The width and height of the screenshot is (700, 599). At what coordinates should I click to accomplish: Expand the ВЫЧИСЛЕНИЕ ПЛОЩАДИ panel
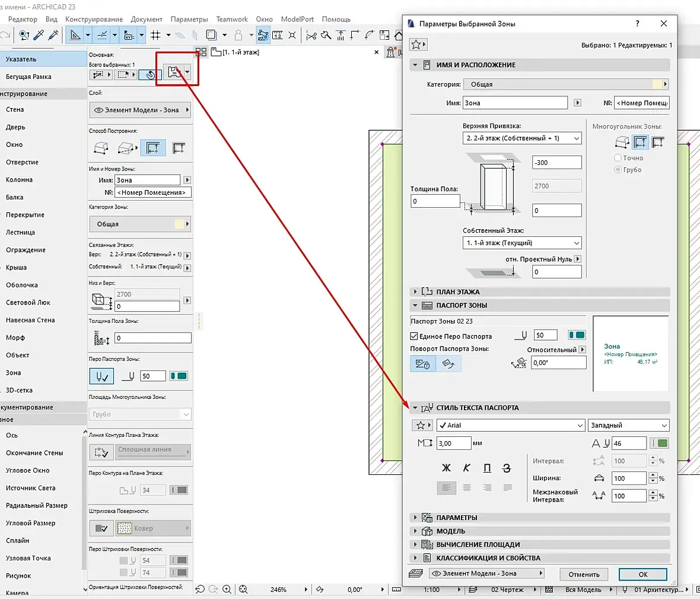(415, 544)
